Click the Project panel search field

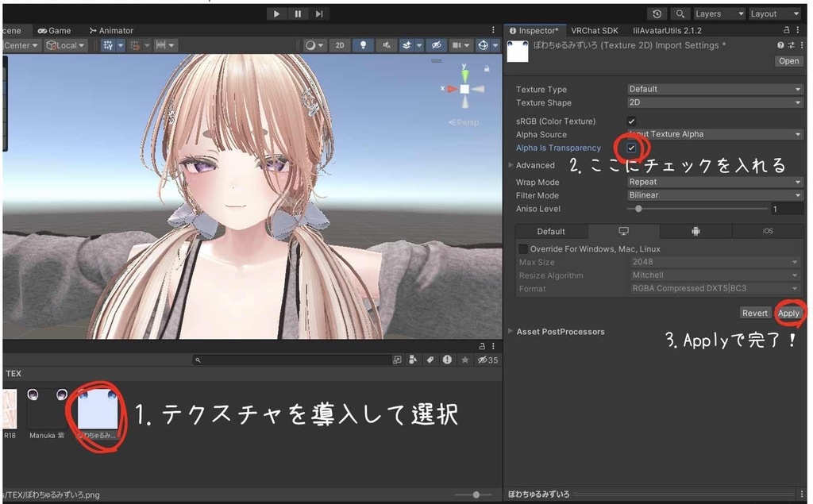[x=292, y=360]
